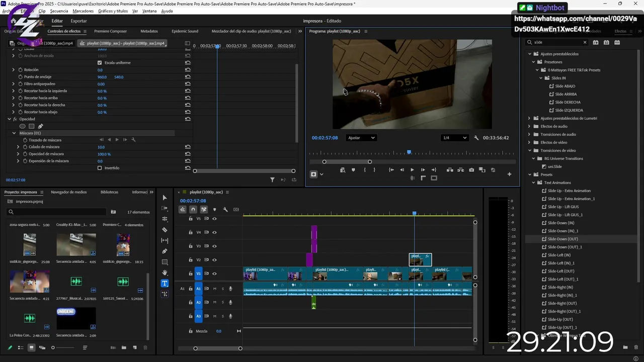Select the Rectangle tool in the tools panel
This screenshot has width=644, height=362.
click(165, 262)
